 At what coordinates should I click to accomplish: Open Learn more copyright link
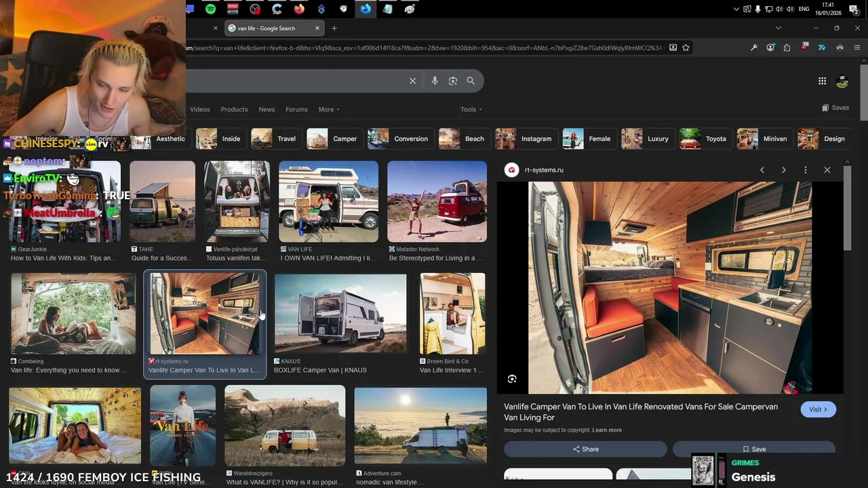pyautogui.click(x=607, y=430)
